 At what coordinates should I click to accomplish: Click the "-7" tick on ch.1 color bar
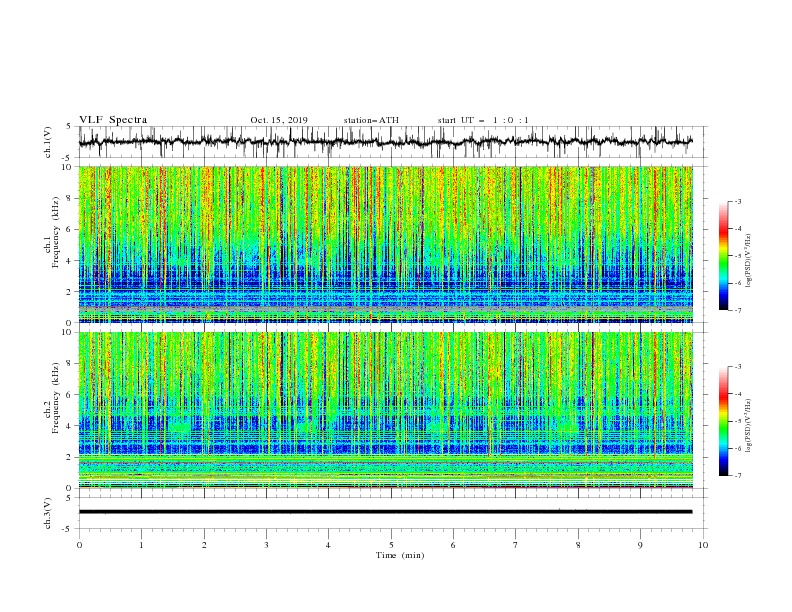pos(738,310)
